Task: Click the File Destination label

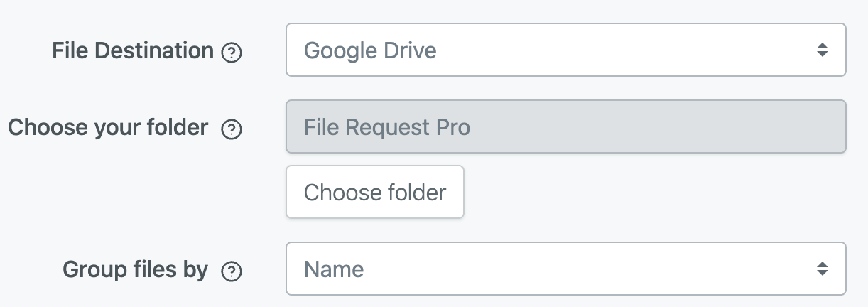Action: pyautogui.click(x=133, y=50)
